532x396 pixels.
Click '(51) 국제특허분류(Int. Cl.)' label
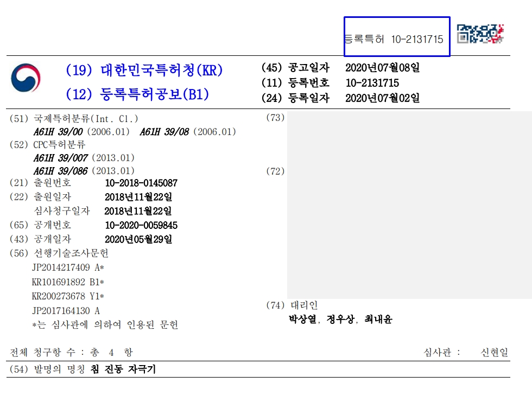[x=74, y=119]
